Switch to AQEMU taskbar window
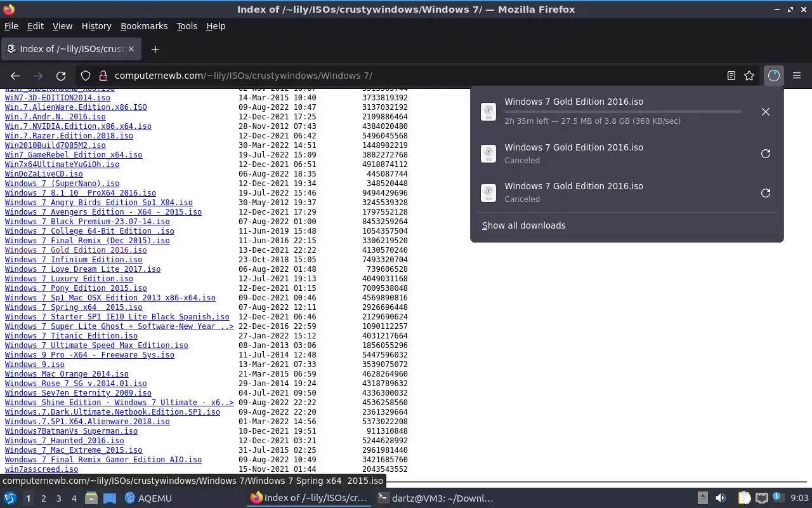 click(148, 498)
